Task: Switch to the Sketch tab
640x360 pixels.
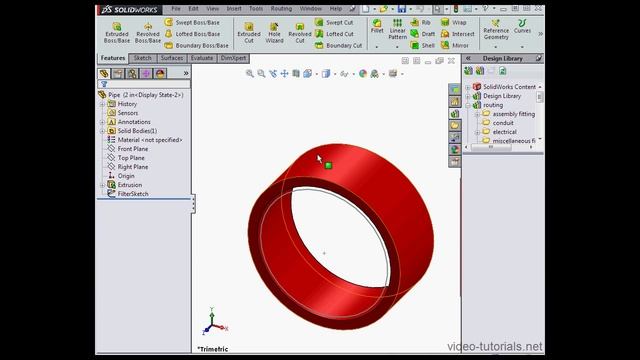Action: point(142,58)
